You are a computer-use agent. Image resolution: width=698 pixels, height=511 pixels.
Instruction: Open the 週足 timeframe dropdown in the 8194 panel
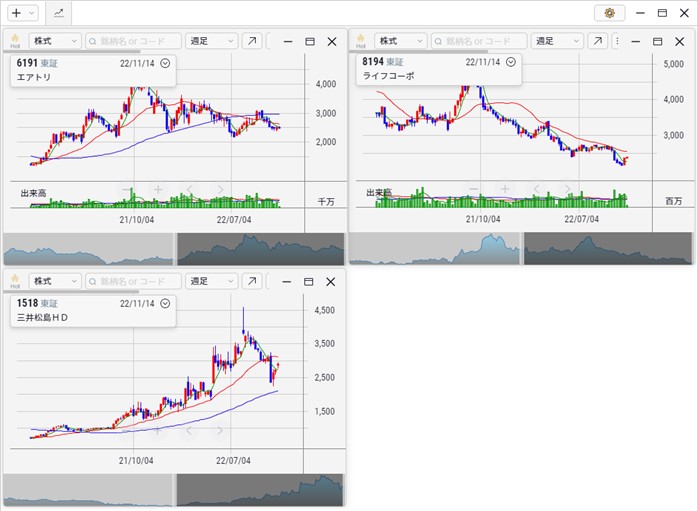(557, 41)
